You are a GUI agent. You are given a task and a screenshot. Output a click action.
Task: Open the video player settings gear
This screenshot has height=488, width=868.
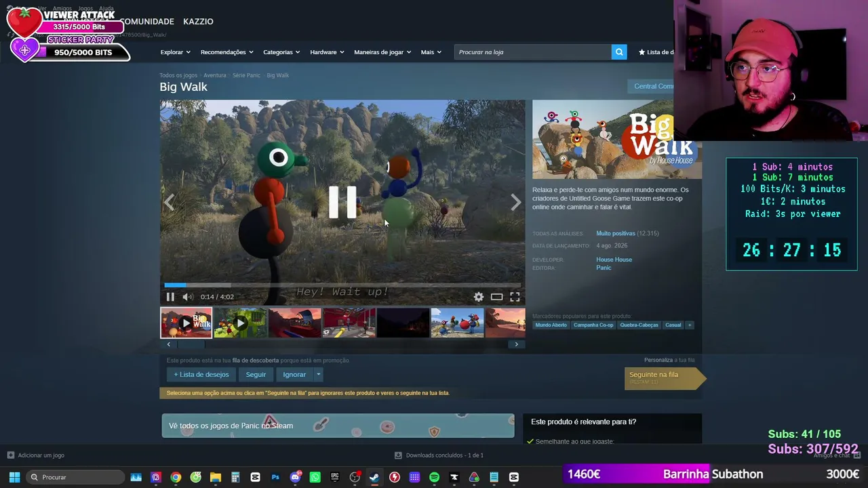coord(479,297)
